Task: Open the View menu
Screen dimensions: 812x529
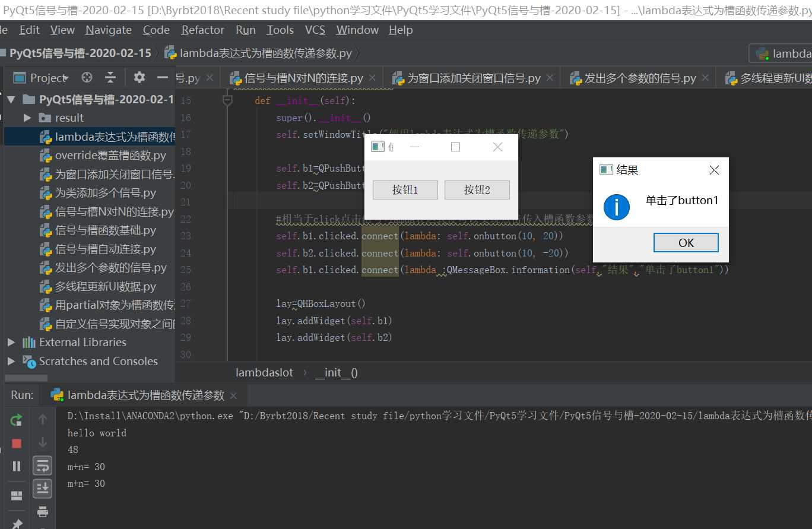Action: click(x=62, y=30)
